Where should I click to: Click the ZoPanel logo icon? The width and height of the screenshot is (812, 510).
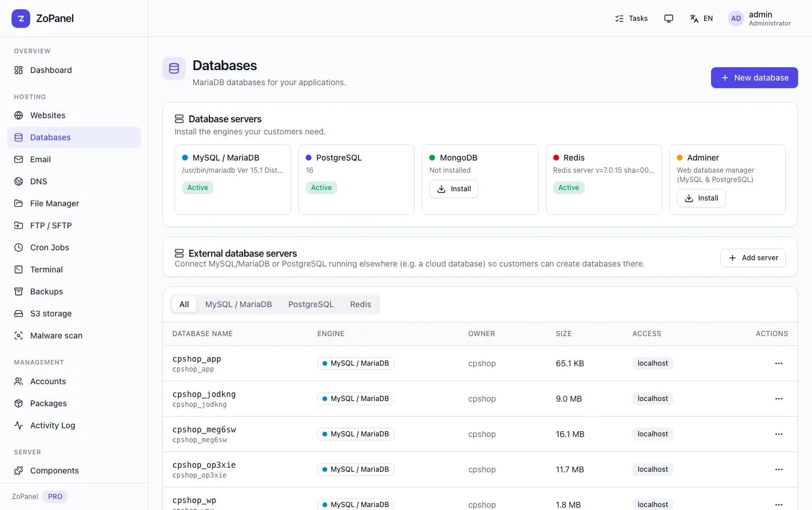21,19
